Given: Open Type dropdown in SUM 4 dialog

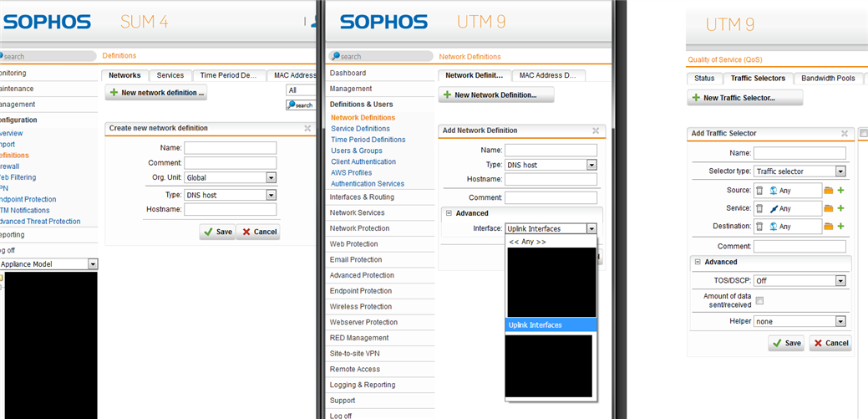Looking at the screenshot, I should (231, 195).
